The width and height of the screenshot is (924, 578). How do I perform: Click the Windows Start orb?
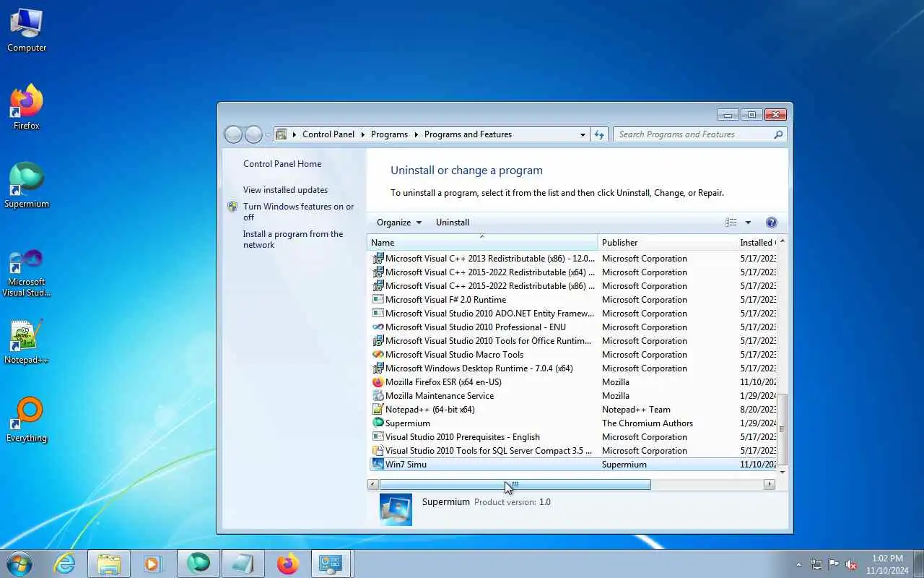pos(19,564)
